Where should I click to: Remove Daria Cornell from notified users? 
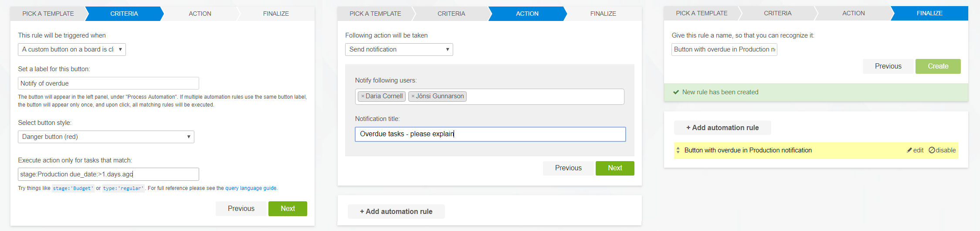click(x=363, y=97)
